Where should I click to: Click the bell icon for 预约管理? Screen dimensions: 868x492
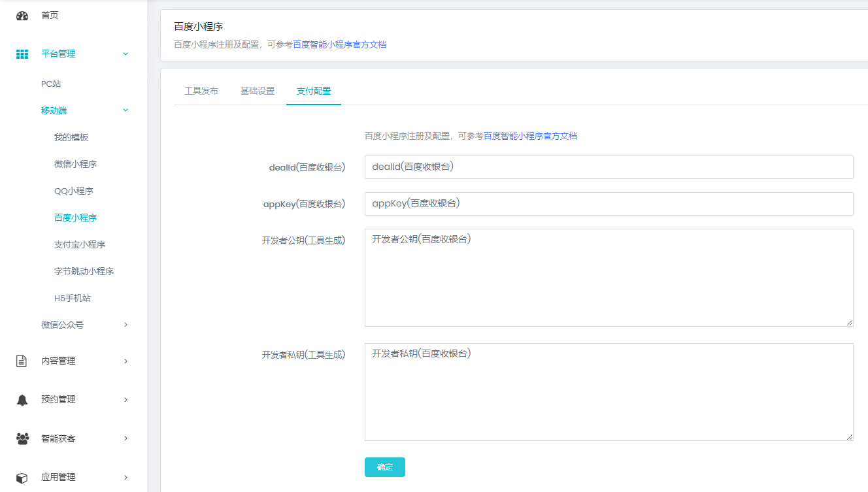click(x=22, y=400)
